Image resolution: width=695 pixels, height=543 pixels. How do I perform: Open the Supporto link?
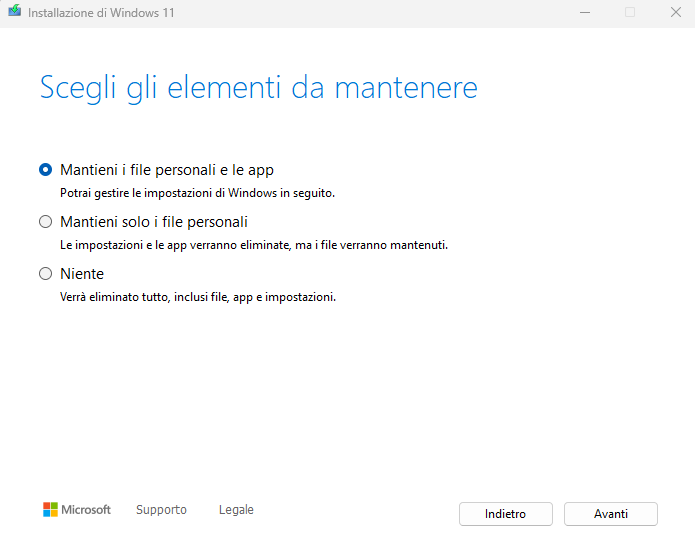point(161,510)
